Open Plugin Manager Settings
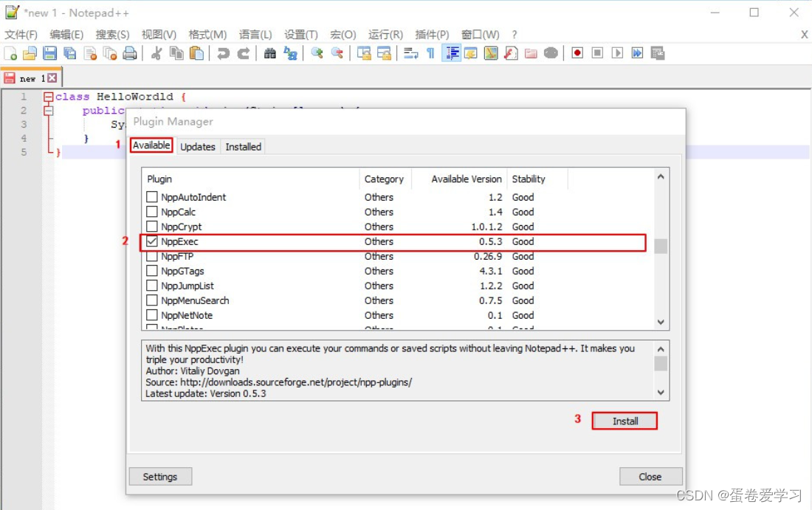 [x=160, y=476]
